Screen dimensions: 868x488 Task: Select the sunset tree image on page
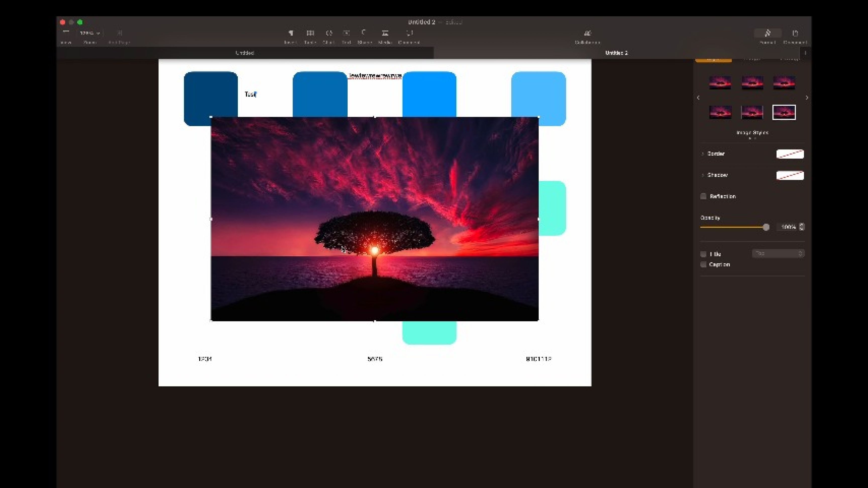pyautogui.click(x=375, y=219)
